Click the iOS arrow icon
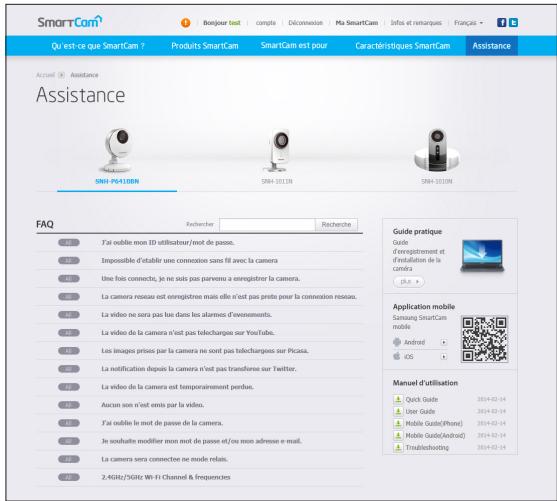This screenshot has width=557, height=501. point(444,356)
